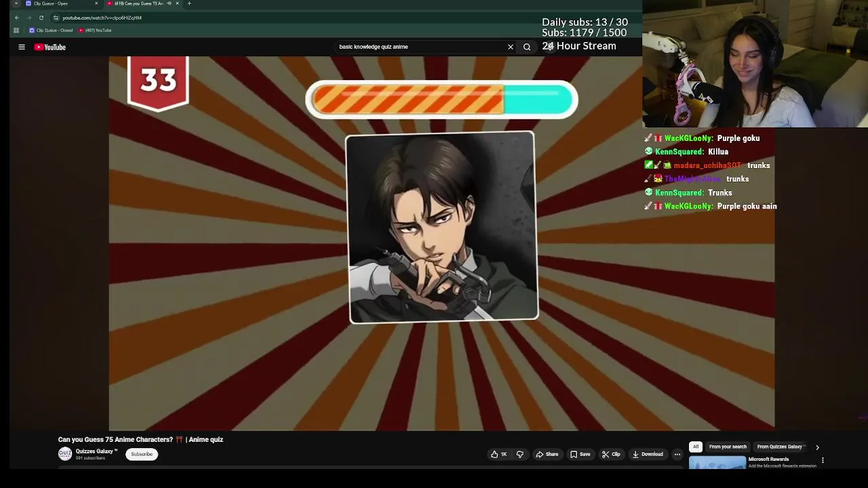Run search with magnifying glass button
Viewport: 868px width, 488px height.
(527, 47)
